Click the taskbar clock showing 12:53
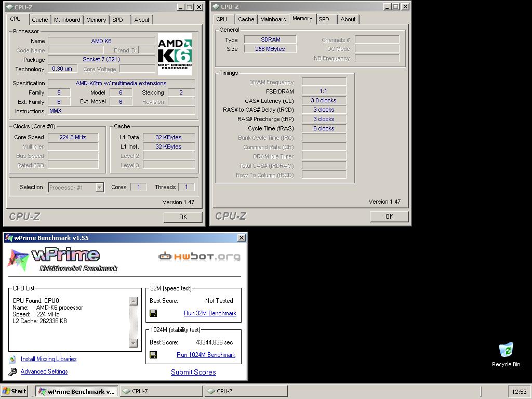Image resolution: width=532 pixels, height=399 pixels. pyautogui.click(x=519, y=392)
